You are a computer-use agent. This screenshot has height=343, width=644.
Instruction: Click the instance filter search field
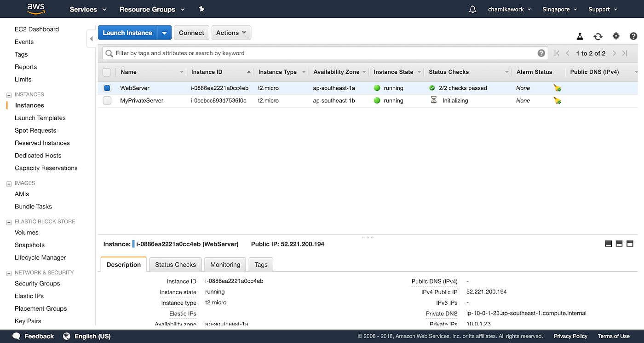coord(325,53)
